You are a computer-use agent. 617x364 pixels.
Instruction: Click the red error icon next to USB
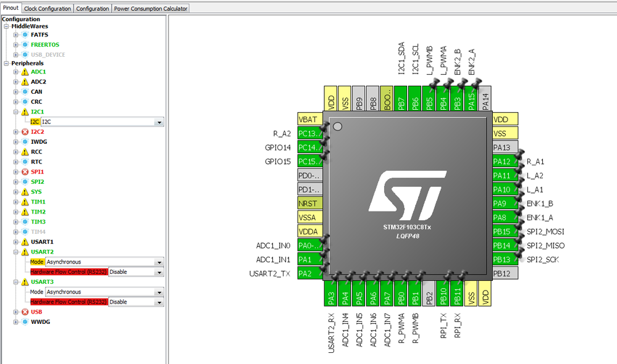25,312
